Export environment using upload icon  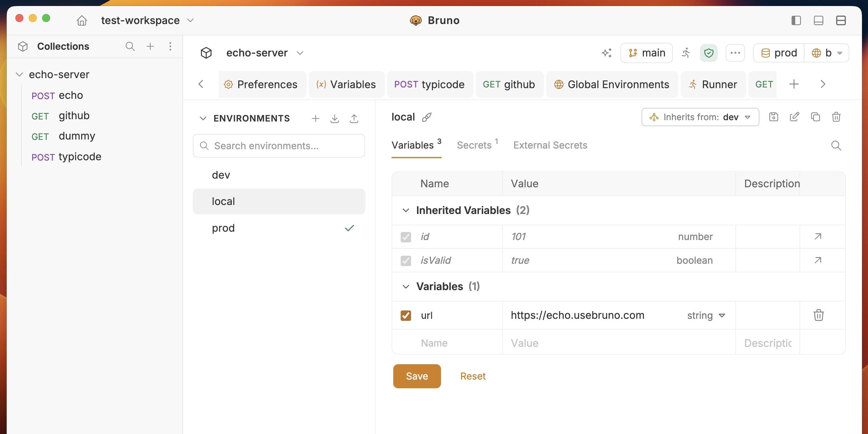(x=354, y=119)
